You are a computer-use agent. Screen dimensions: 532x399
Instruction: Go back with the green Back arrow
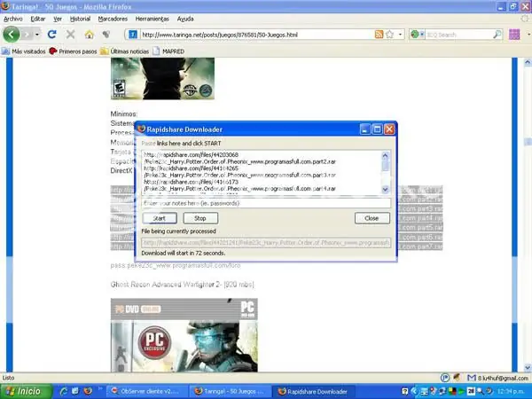pyautogui.click(x=11, y=35)
